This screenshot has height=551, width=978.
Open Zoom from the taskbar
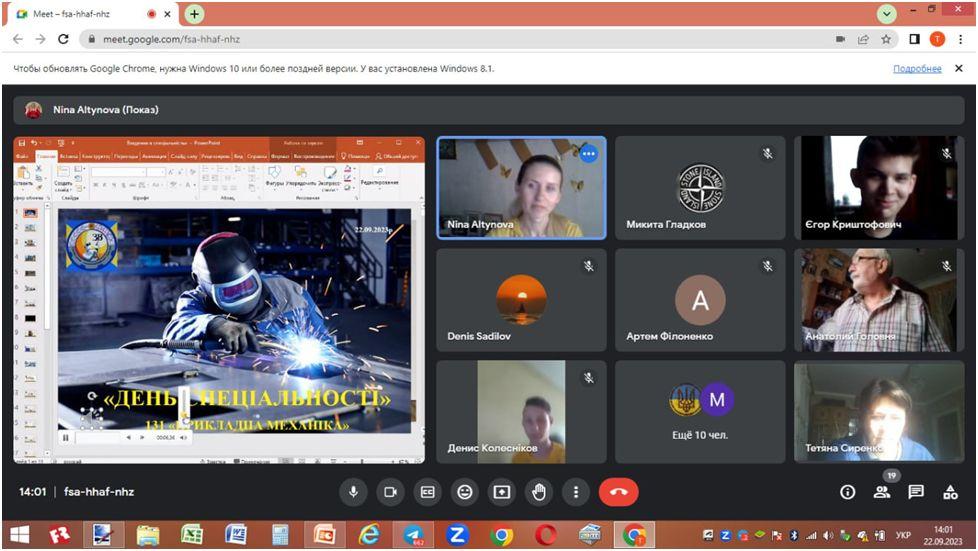tap(457, 535)
